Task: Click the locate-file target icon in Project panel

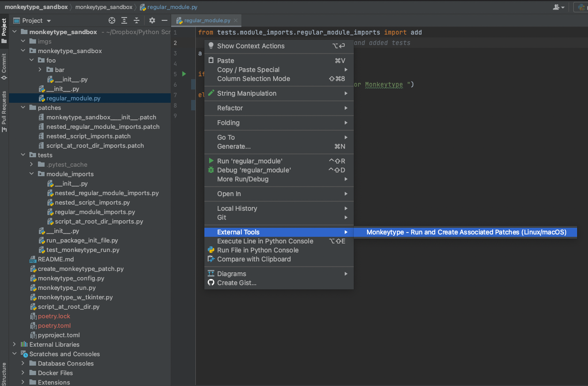Action: coord(112,20)
